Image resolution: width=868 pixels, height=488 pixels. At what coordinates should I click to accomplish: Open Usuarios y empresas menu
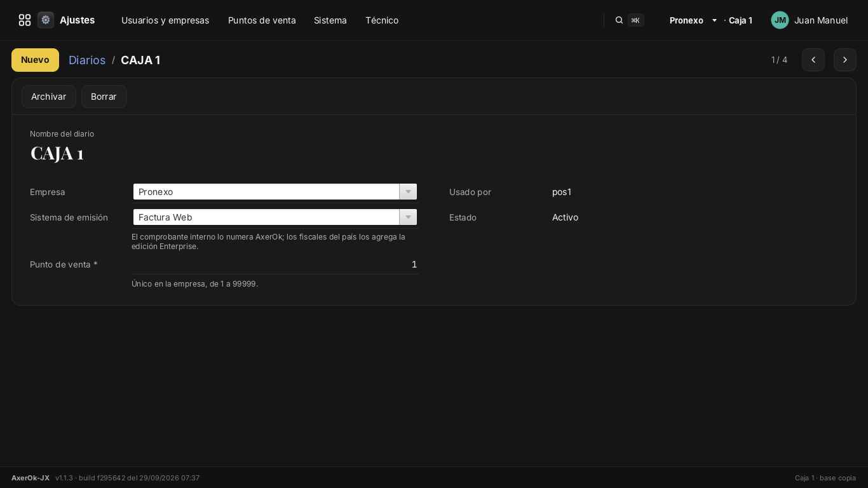pyautogui.click(x=165, y=20)
